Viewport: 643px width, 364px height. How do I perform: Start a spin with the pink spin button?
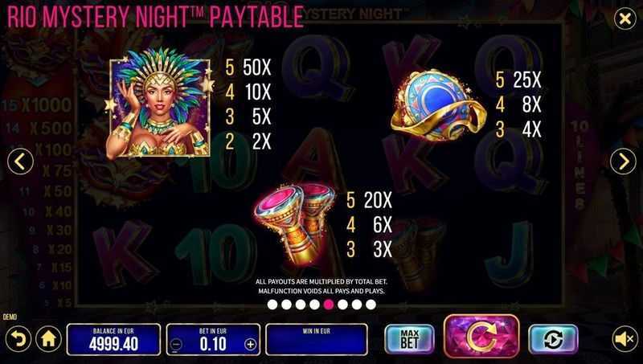click(481, 337)
